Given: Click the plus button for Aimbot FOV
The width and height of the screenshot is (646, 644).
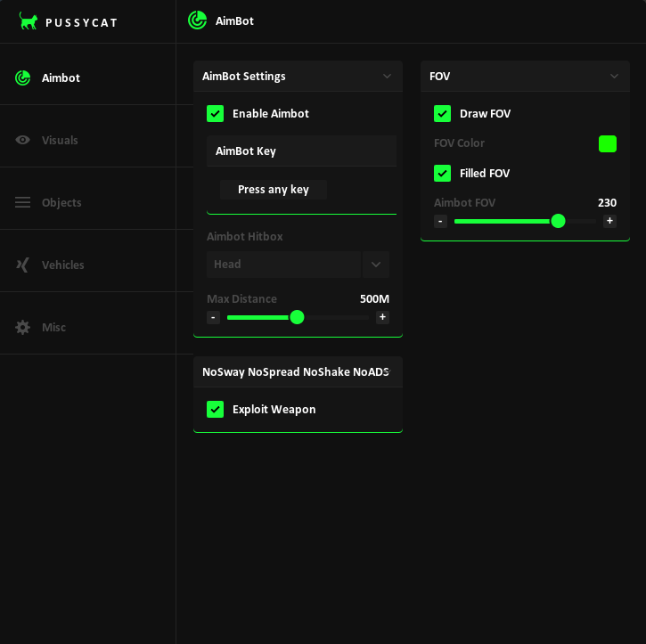Looking at the screenshot, I should pos(609,221).
